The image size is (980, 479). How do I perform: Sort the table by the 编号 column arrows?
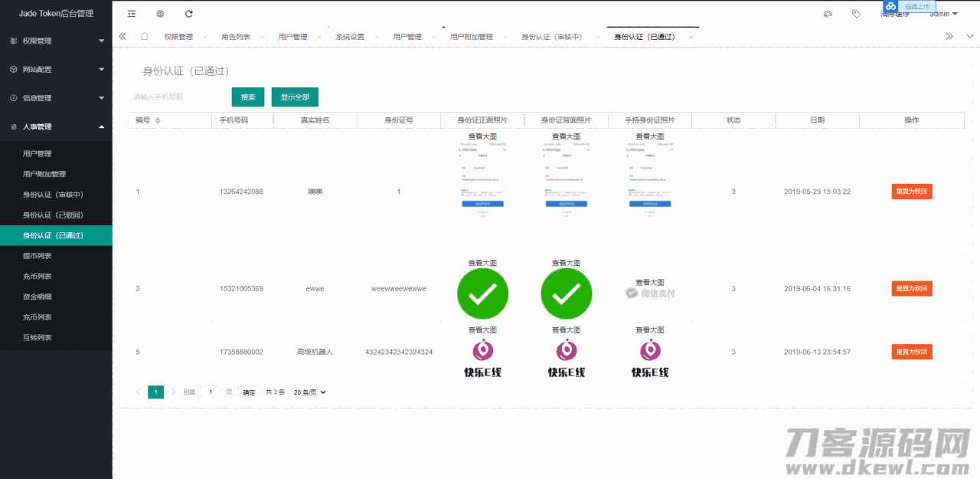(x=158, y=120)
